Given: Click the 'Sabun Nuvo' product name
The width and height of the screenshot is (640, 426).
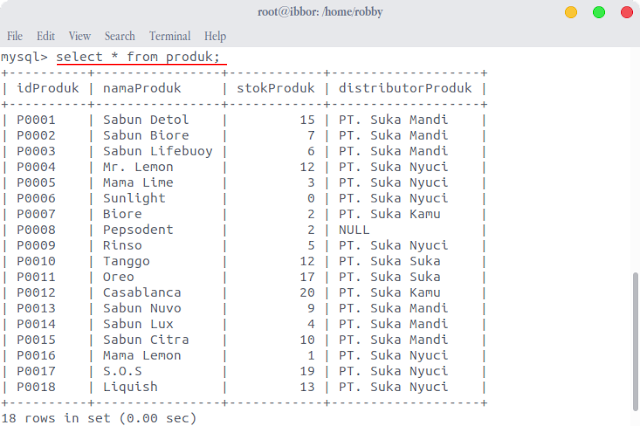Looking at the screenshot, I should 142,308.
